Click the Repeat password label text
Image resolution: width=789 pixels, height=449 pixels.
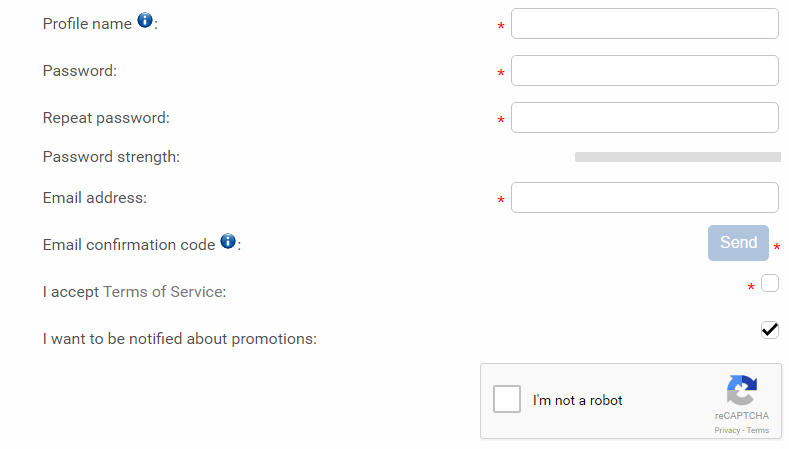pos(106,118)
